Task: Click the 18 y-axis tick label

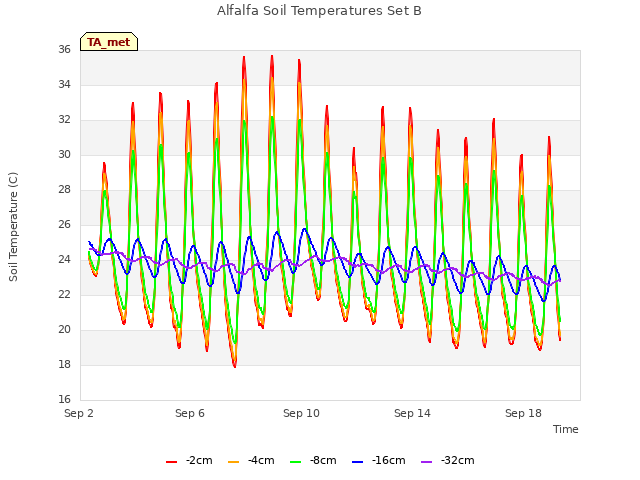Action: point(64,364)
